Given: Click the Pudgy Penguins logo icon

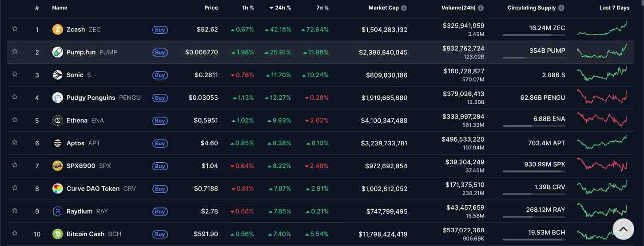Looking at the screenshot, I should [x=58, y=98].
